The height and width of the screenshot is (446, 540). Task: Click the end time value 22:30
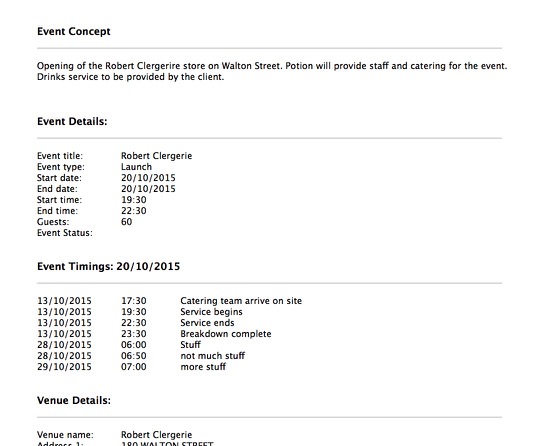(134, 211)
